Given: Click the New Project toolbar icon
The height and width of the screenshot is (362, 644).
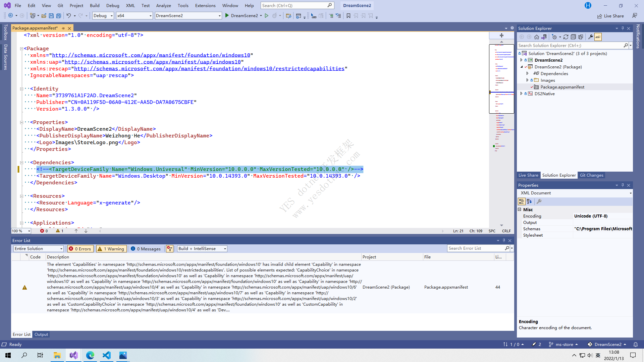Looking at the screenshot, I should point(33,16).
